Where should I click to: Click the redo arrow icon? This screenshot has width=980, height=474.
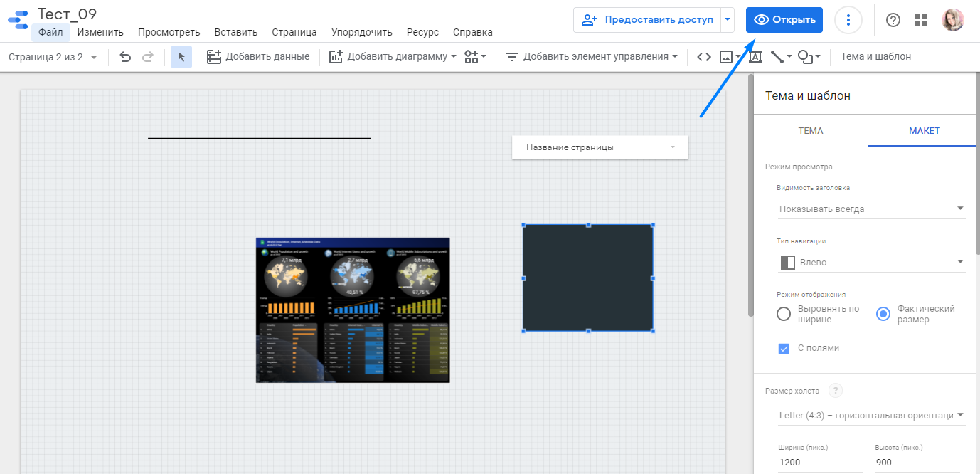click(148, 57)
